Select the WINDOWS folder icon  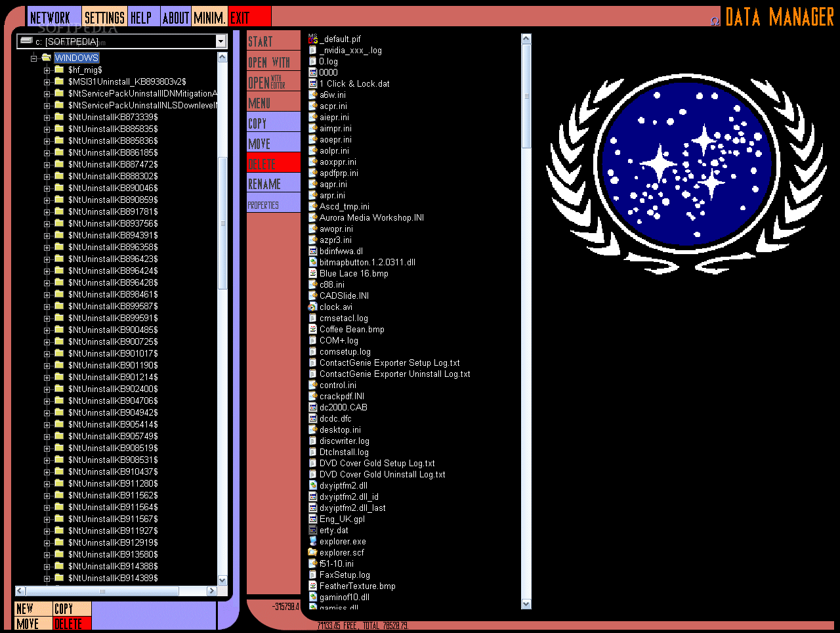tap(46, 58)
